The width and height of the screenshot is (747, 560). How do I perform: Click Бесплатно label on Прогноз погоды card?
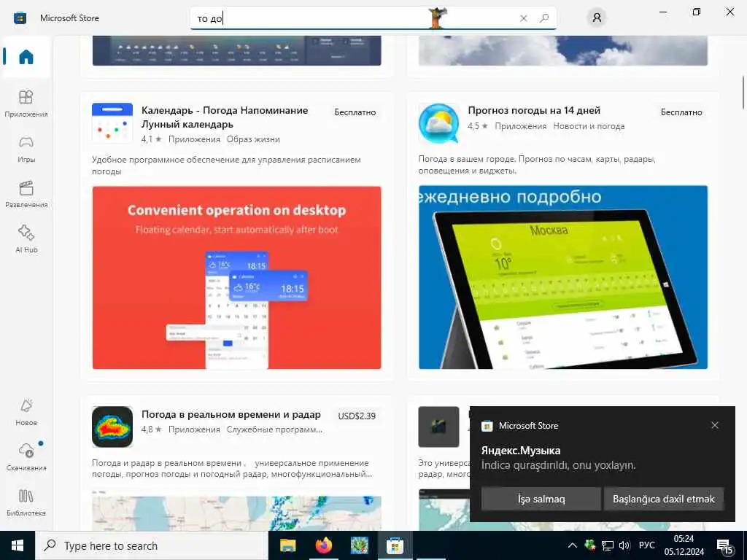tap(681, 112)
